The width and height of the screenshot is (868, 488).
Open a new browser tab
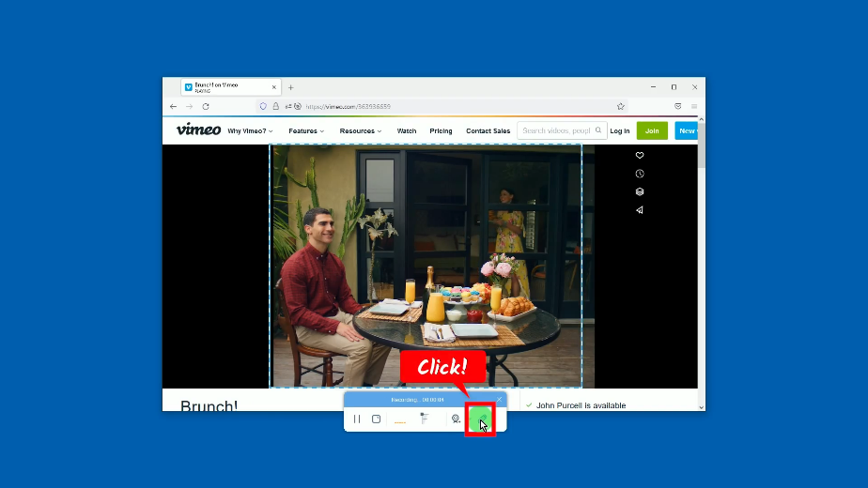click(x=290, y=87)
